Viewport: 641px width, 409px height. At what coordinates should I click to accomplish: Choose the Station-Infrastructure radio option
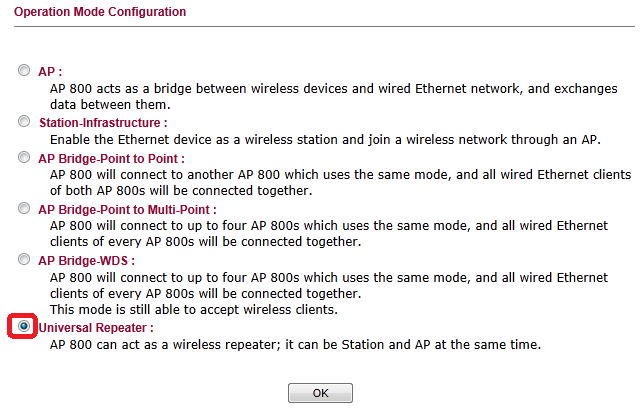[24, 122]
